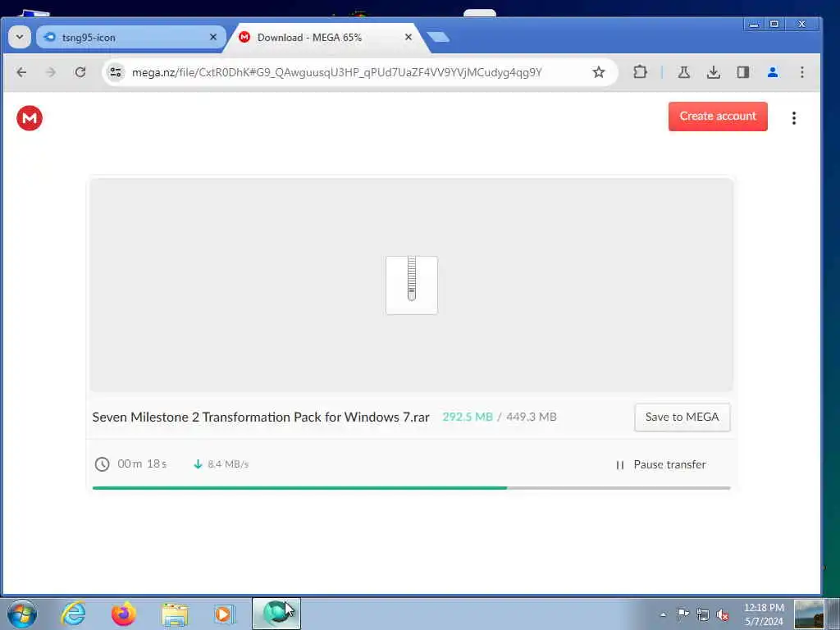Select the Download - MEGA 65% tab
This screenshot has width=840, height=630.
pyautogui.click(x=326, y=38)
